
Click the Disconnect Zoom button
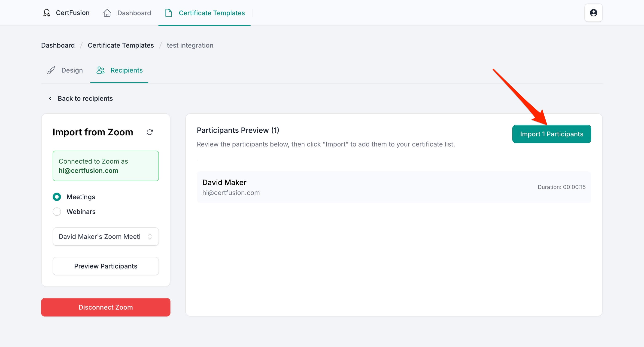pyautogui.click(x=106, y=307)
